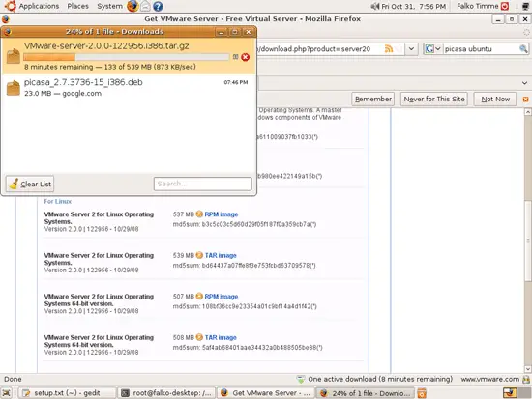This screenshot has width=532, height=399.
Task: Click Never for This Site button
Action: (434, 99)
